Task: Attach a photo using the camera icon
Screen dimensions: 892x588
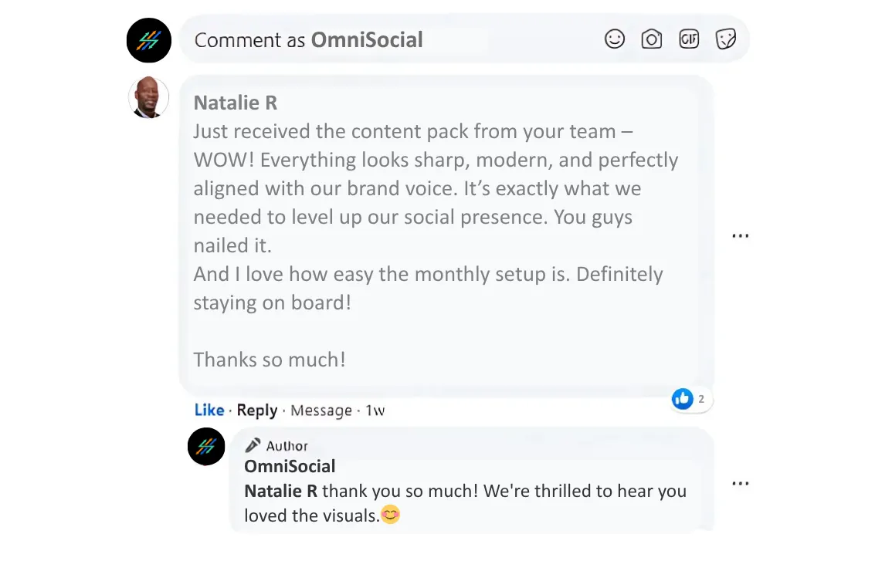Action: click(x=652, y=39)
